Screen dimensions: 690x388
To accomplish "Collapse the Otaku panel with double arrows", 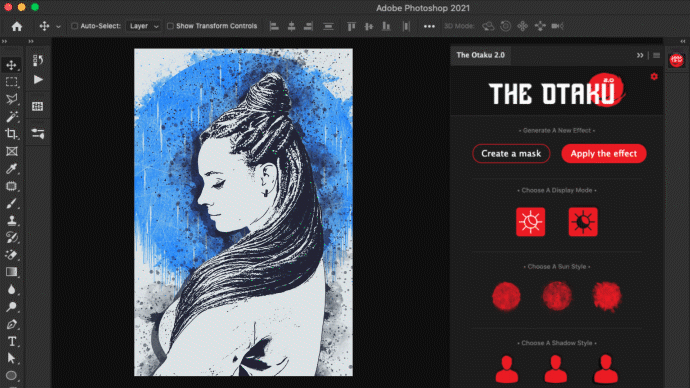I will point(640,55).
